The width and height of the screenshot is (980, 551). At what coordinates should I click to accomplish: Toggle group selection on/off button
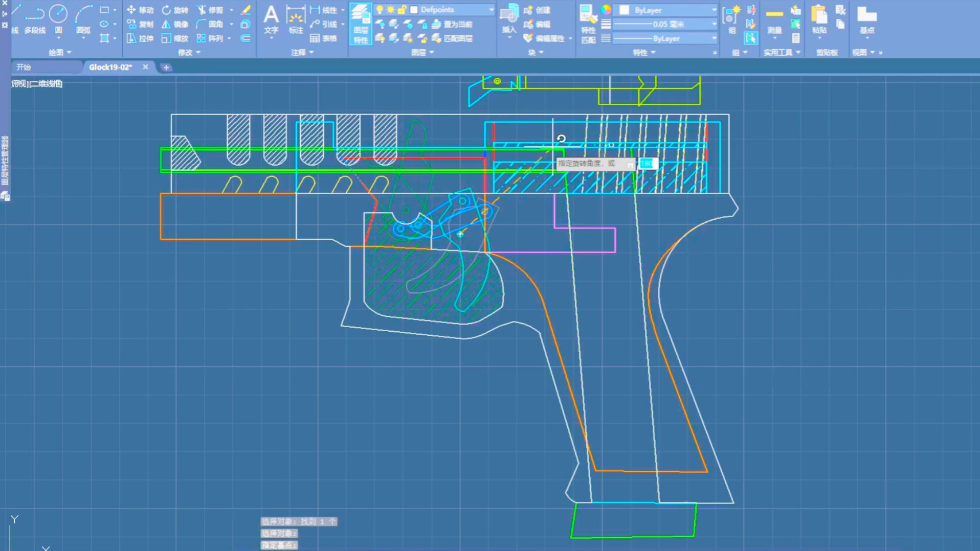point(751,38)
